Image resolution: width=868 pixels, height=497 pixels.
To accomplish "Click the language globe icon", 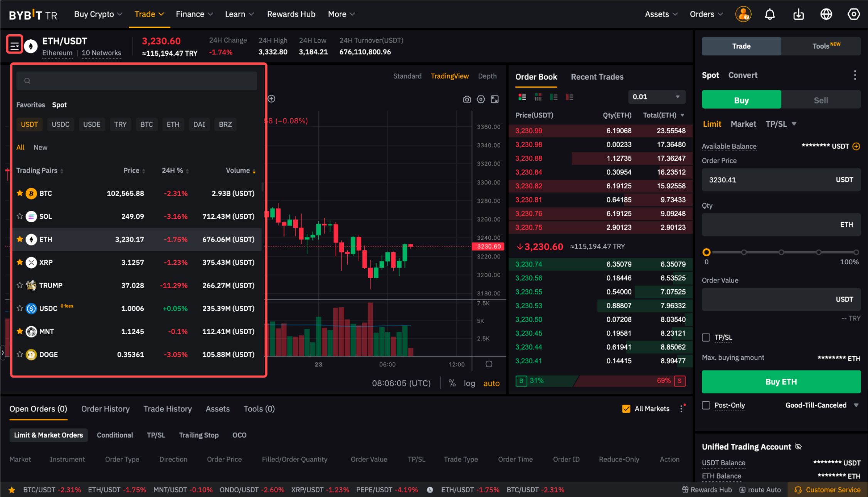I will point(826,15).
